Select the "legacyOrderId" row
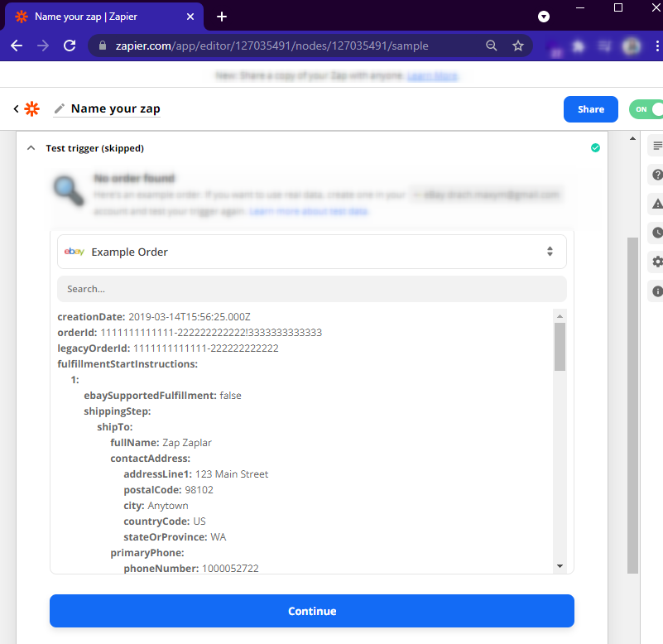 (x=168, y=348)
